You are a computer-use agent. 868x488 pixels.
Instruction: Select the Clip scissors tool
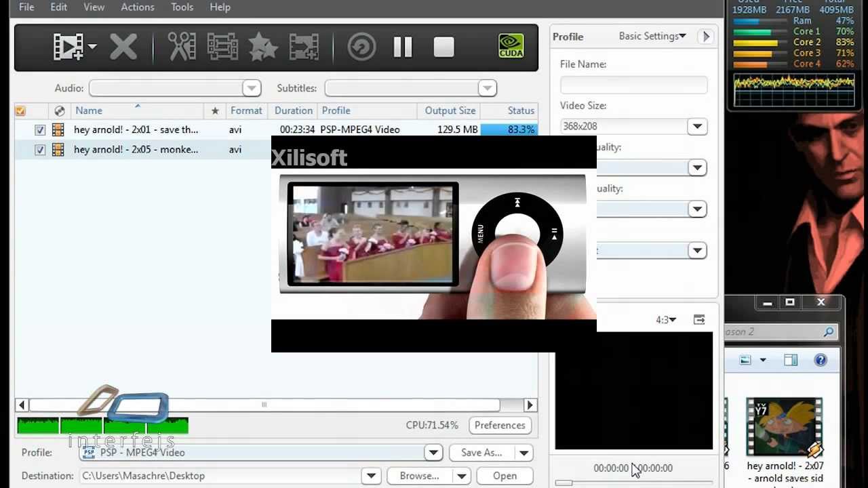[x=182, y=47]
